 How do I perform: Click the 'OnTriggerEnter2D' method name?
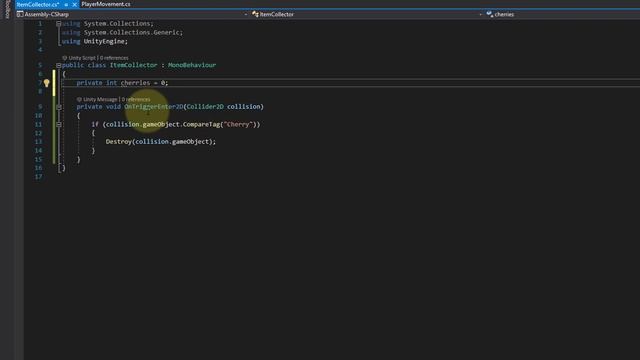[x=154, y=107]
